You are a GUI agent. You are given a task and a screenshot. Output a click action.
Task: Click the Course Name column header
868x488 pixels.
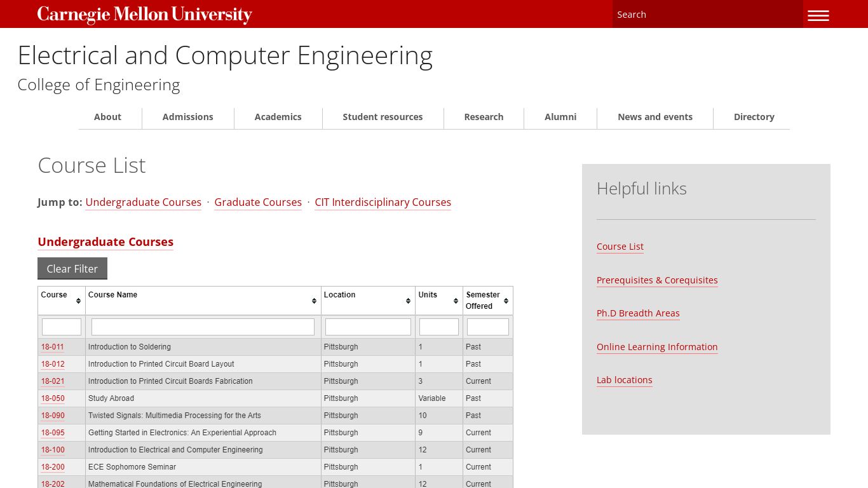[203, 301]
